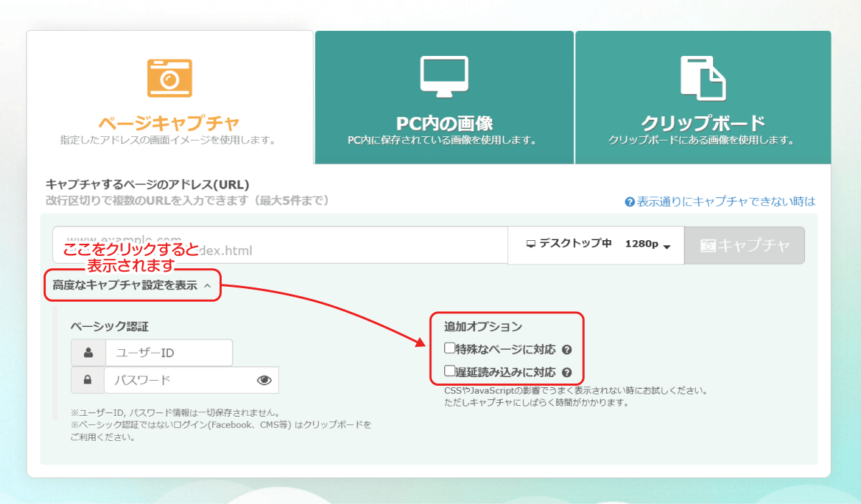Enable the 遅延読み込みに対応 checkbox
Viewport: 861px width, 504px height.
(449, 371)
